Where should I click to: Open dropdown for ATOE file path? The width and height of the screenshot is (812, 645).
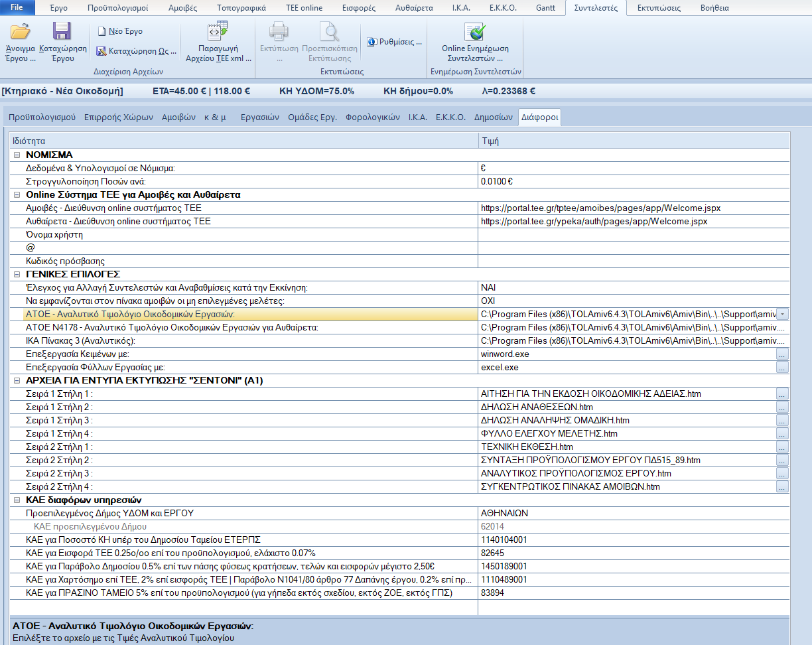(783, 314)
